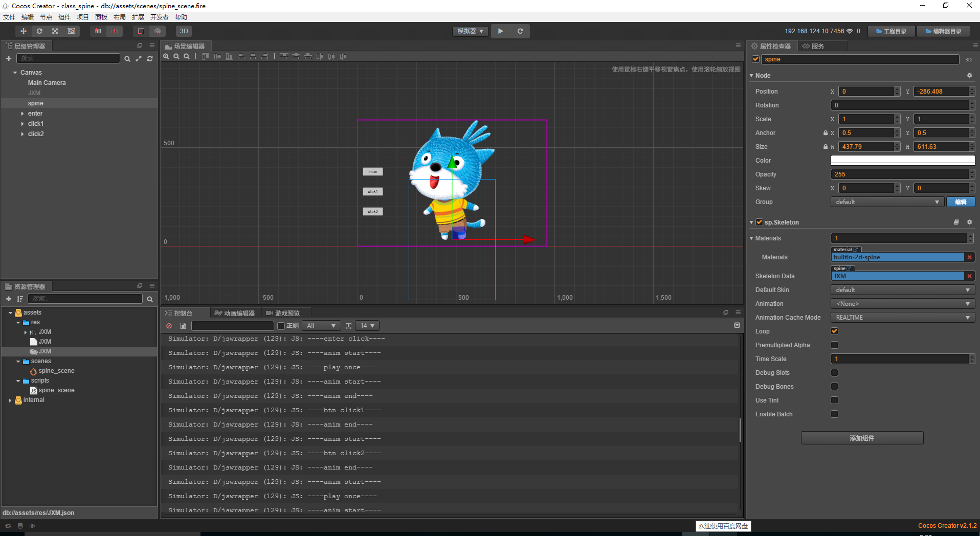Enable the Debug Bones checkbox
The height and width of the screenshot is (536, 980).
click(x=834, y=386)
